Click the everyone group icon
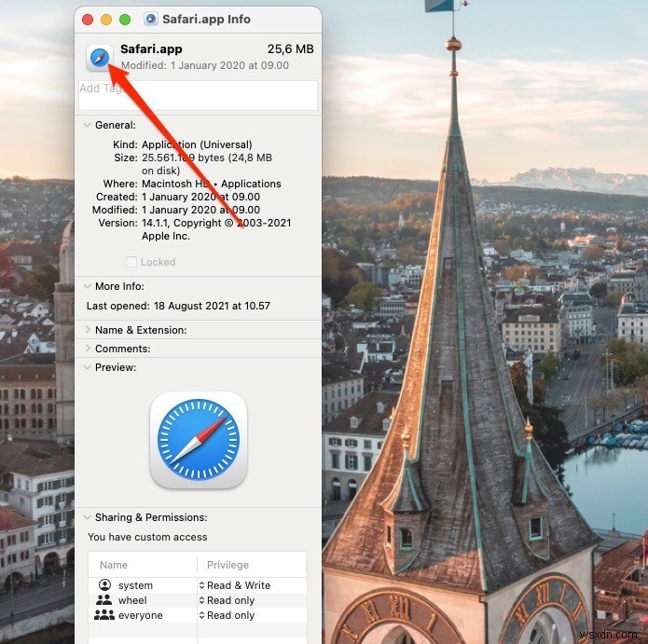 [104, 615]
